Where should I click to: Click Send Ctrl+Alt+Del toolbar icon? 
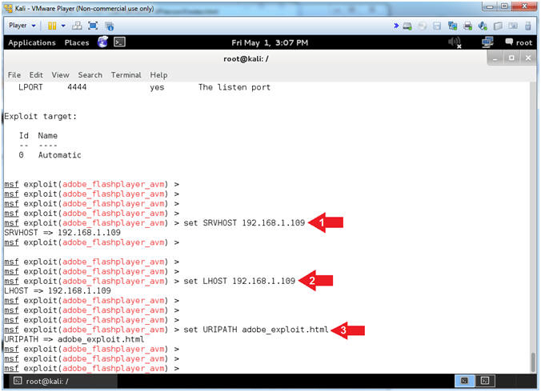point(77,26)
